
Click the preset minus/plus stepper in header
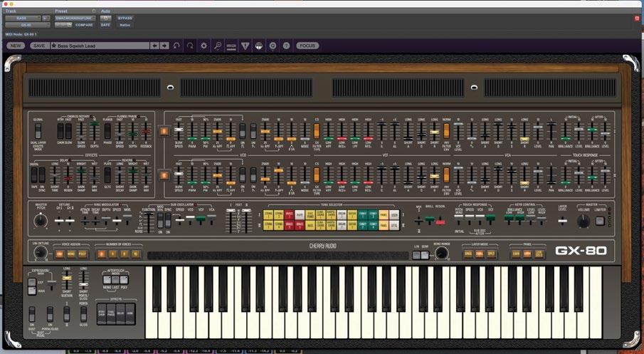point(63,25)
